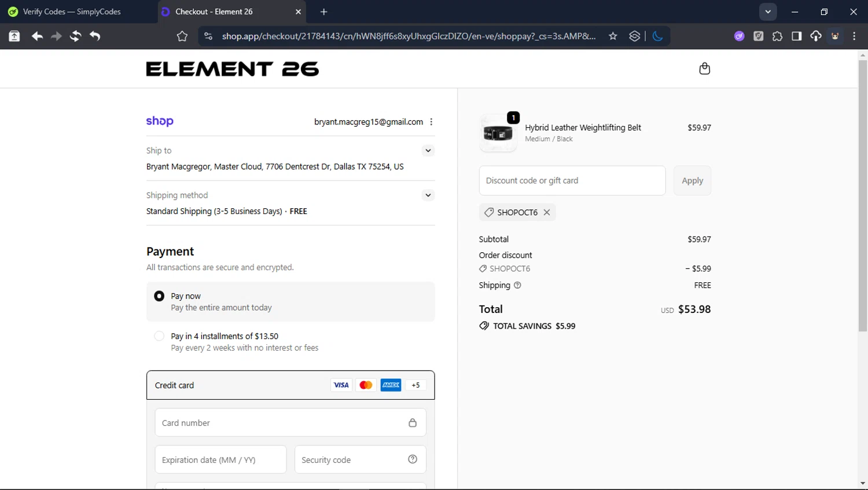Image resolution: width=868 pixels, height=490 pixels.
Task: Select the Pay now radio option
Action: (159, 296)
